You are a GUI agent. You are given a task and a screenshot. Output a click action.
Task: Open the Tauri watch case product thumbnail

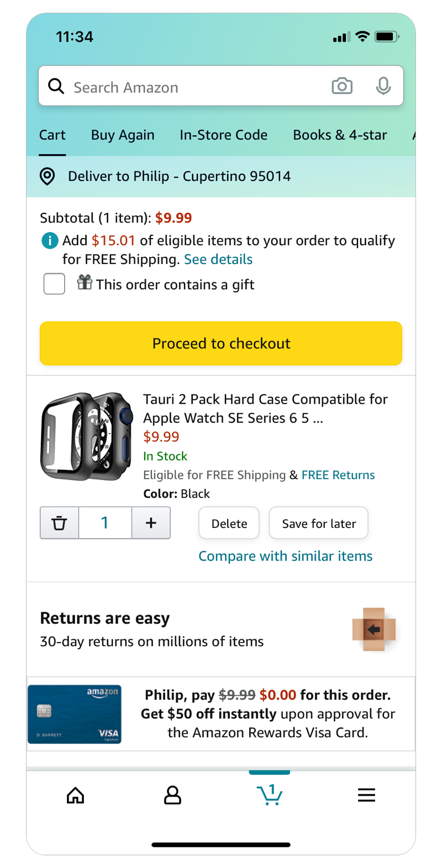click(87, 436)
